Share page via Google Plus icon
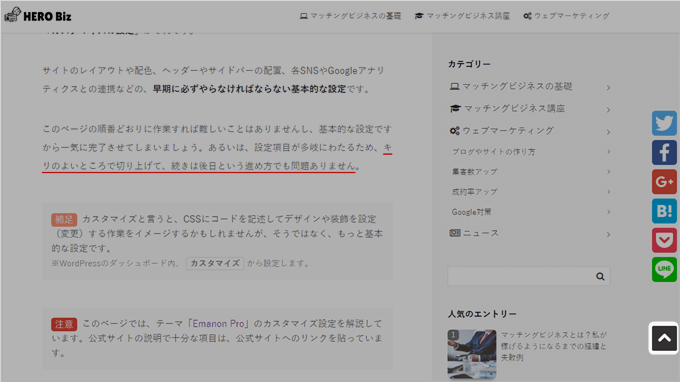This screenshot has height=382, width=680. [x=664, y=182]
